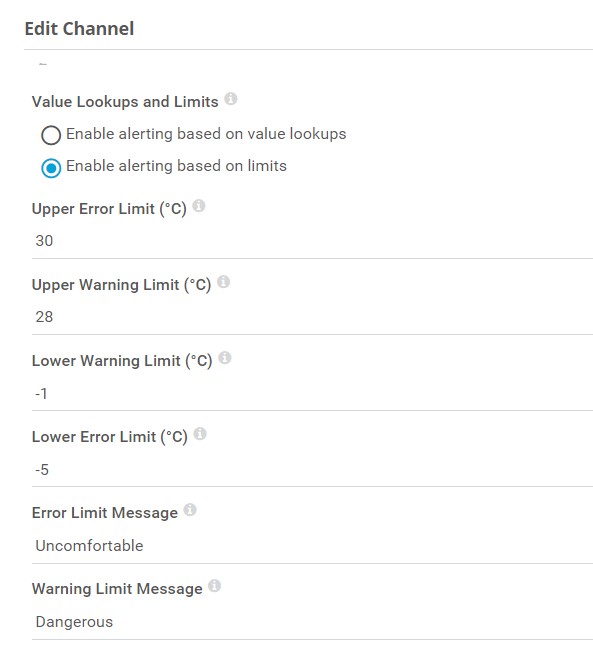Screen dimensions: 593x649
Task: Open info icon beside Warning Limit Message
Action: tap(214, 586)
